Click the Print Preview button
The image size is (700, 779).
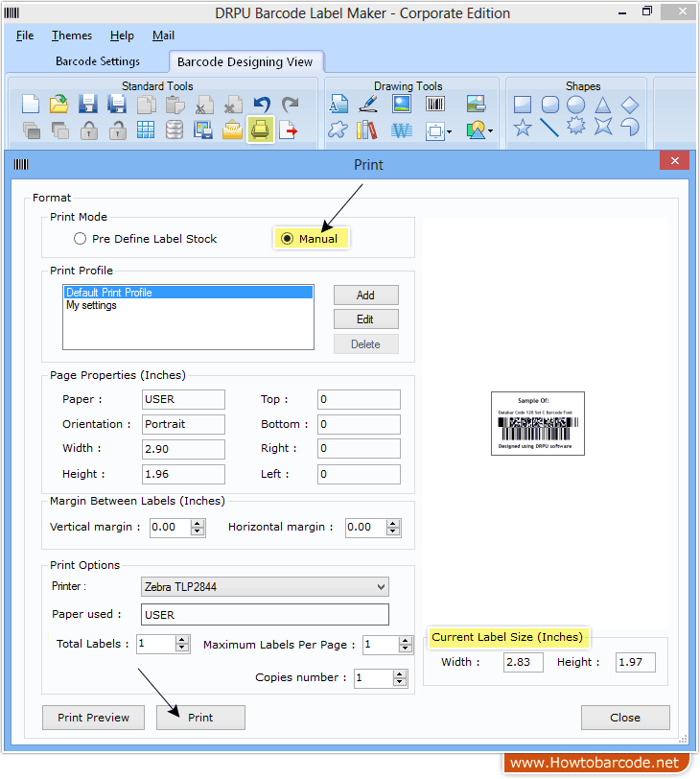coord(93,718)
